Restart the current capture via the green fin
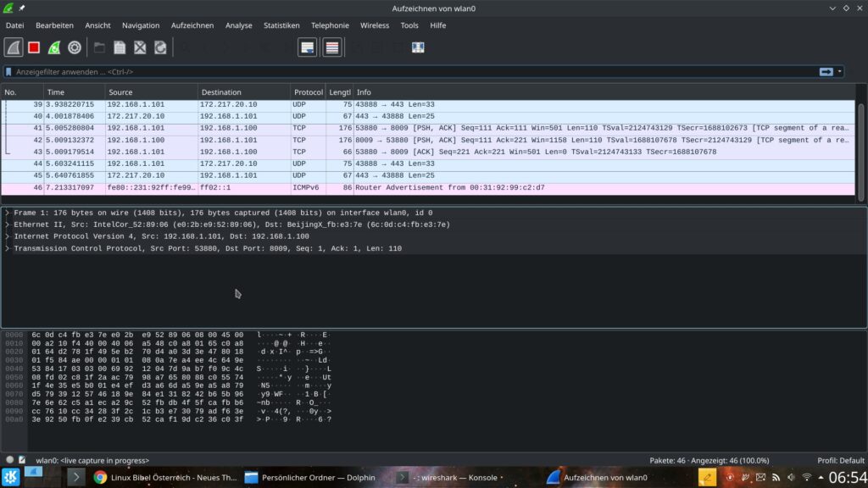868x488 pixels. 54,47
